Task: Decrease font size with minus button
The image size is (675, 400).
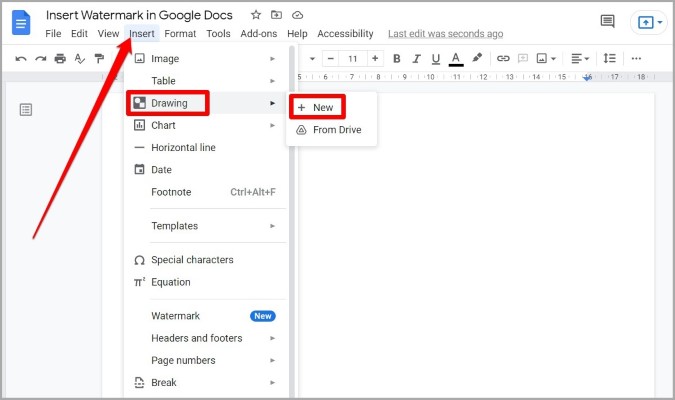Action: 330,59
